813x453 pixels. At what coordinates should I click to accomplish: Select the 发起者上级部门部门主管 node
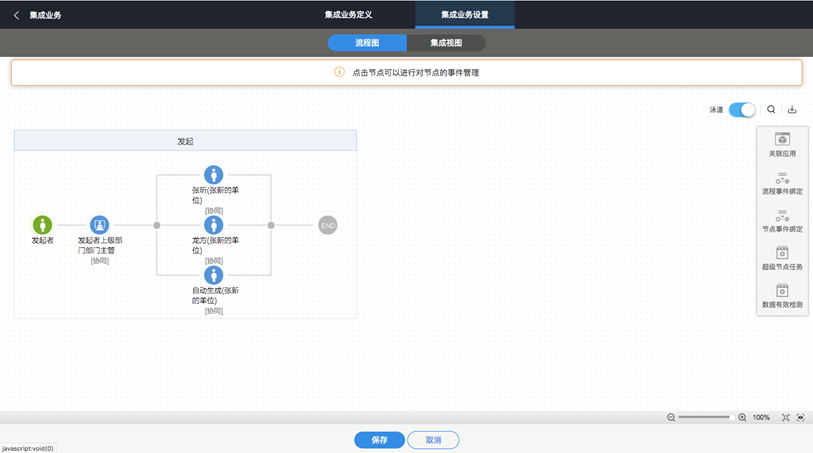[100, 225]
